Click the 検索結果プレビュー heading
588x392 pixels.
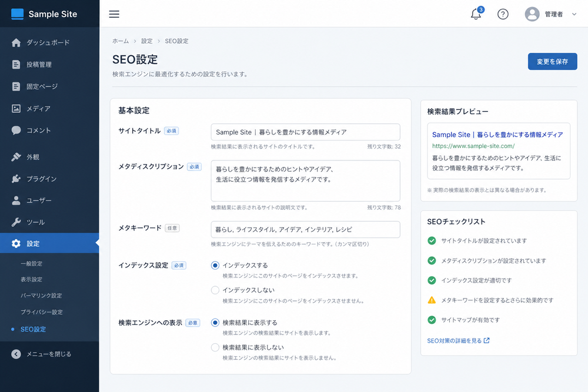point(457,112)
